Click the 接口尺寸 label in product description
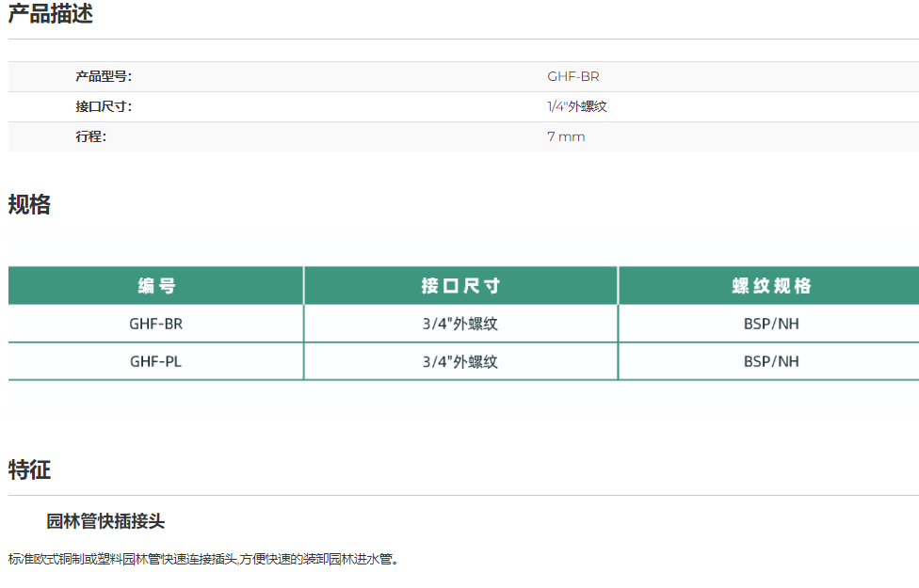The height and width of the screenshot is (588, 919). tap(104, 107)
